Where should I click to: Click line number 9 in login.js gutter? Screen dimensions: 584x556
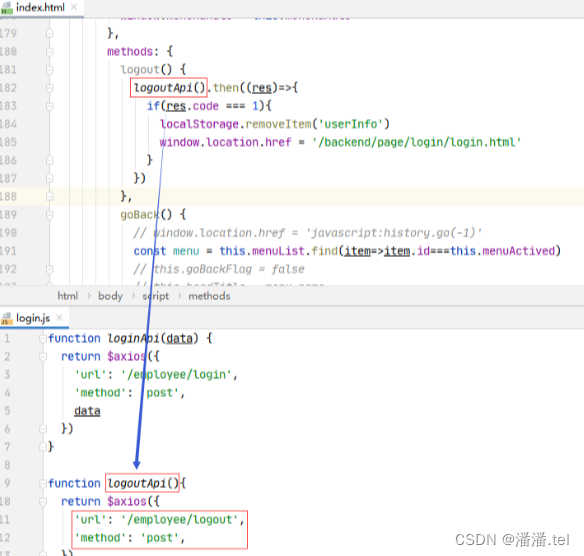7,483
